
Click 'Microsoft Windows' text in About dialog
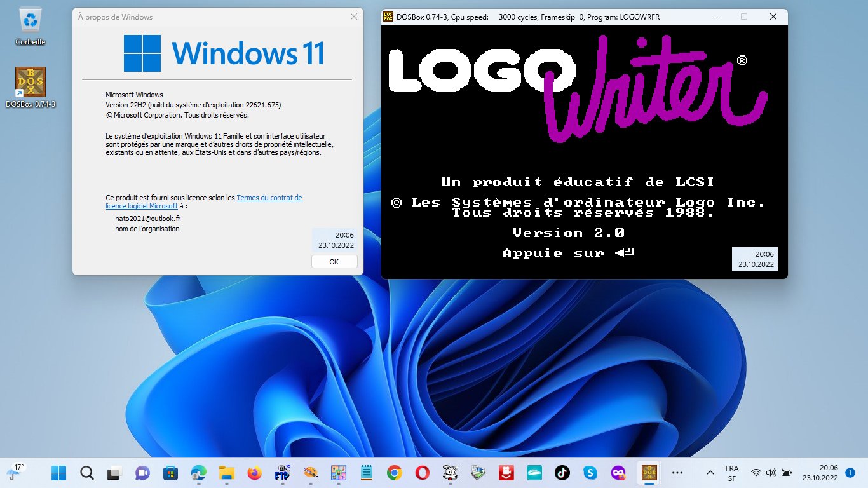point(134,95)
